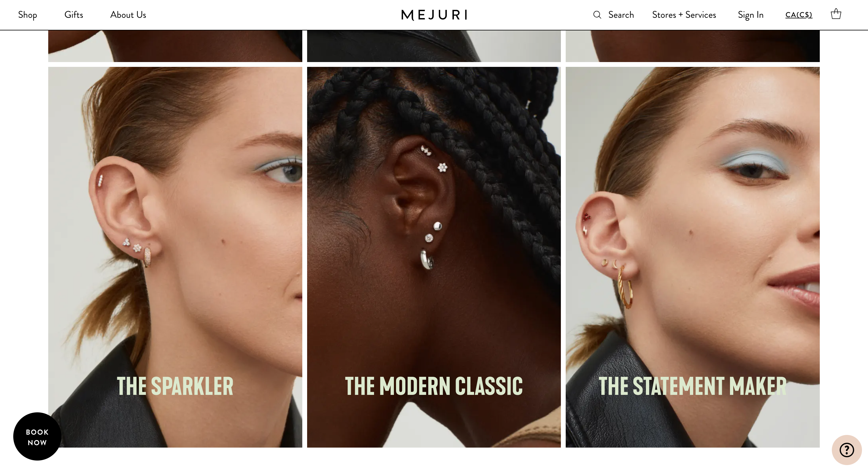Click the round Book Now button
The width and height of the screenshot is (868, 475).
pyautogui.click(x=37, y=437)
